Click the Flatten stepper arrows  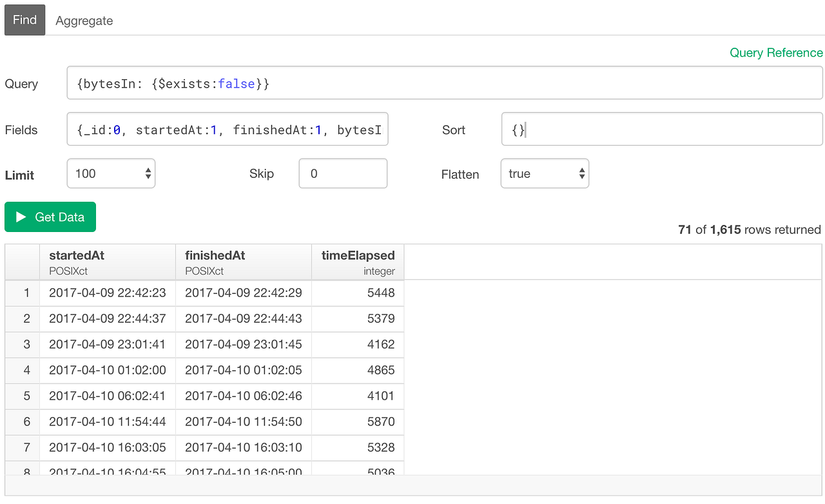coord(581,173)
